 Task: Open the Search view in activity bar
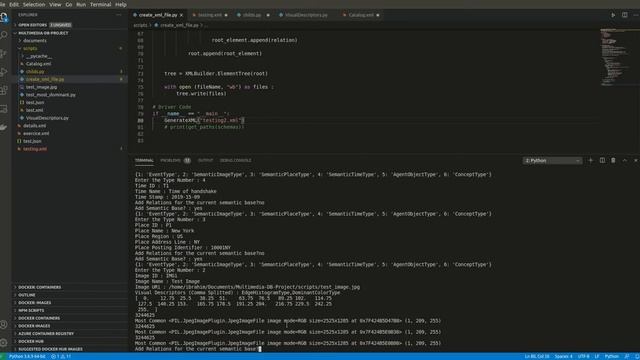[4, 35]
